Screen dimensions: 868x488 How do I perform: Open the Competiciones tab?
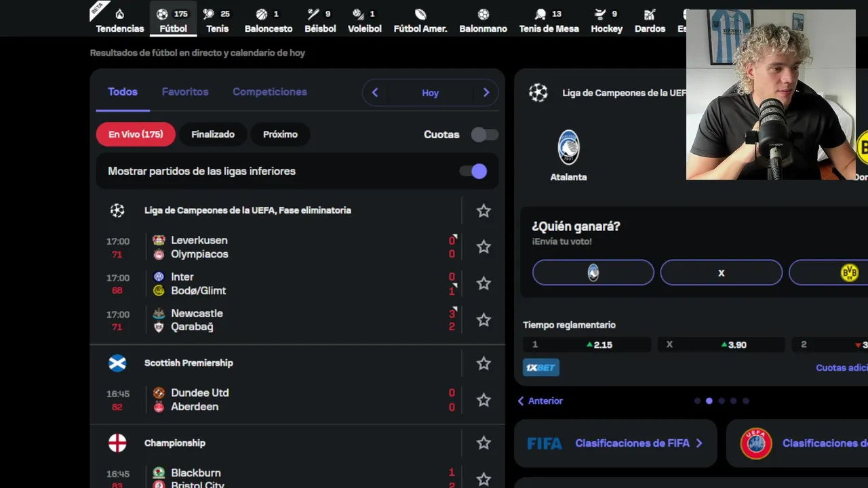270,91
